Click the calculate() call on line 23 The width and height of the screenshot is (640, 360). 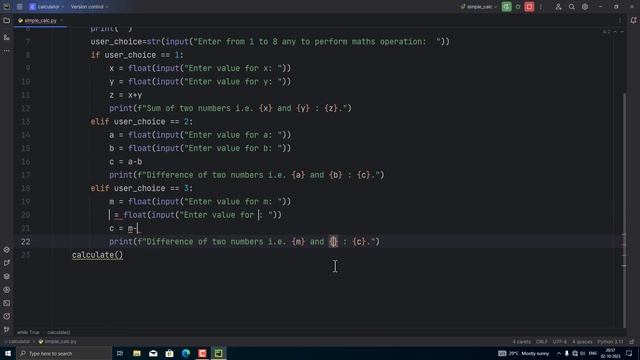click(x=97, y=255)
